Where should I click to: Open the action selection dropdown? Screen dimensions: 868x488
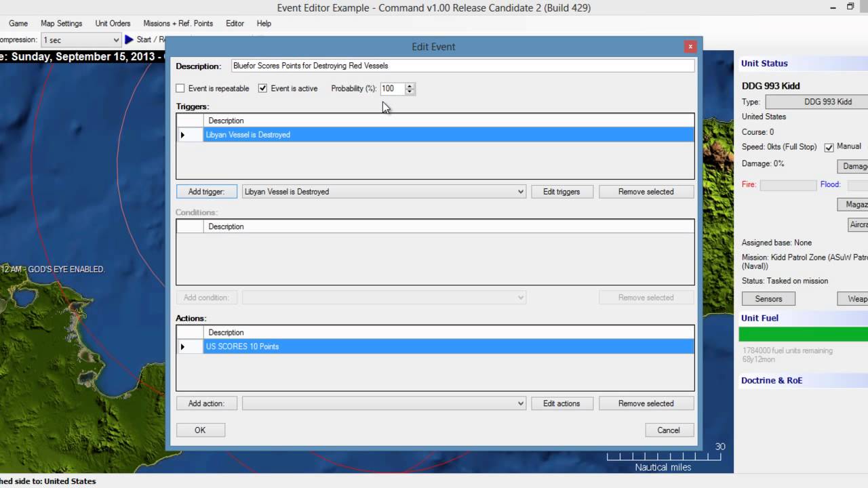pos(520,403)
